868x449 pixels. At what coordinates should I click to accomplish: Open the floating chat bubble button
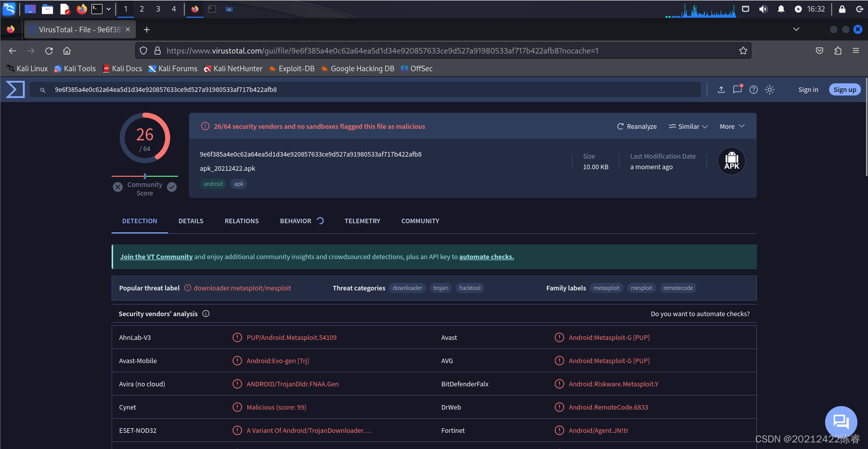(x=841, y=422)
